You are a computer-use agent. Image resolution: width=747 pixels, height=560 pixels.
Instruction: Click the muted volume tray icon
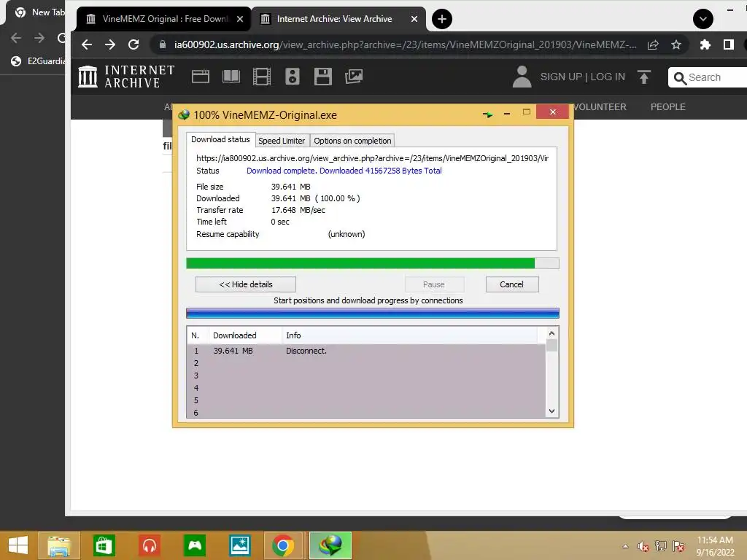click(643, 546)
